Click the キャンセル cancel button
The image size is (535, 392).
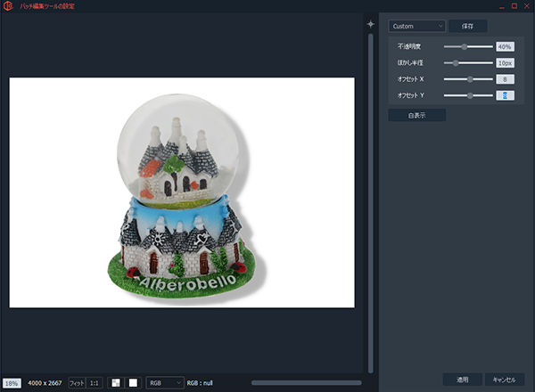pyautogui.click(x=505, y=379)
